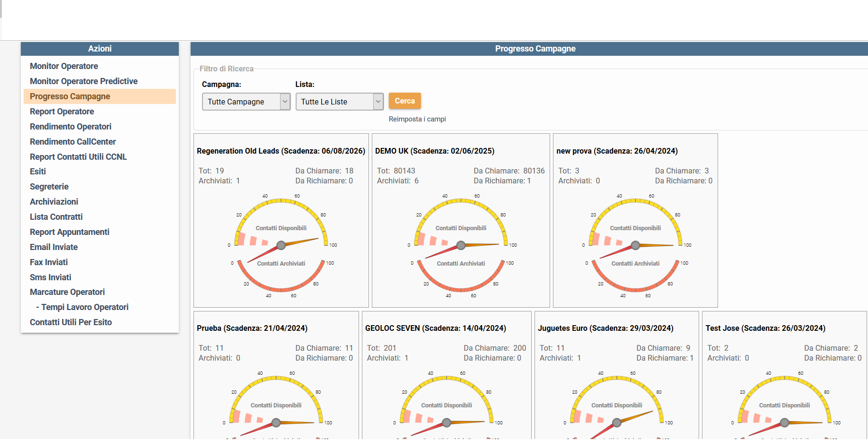The width and height of the screenshot is (868, 440).
Task: View Lista Contratti
Action: [x=56, y=217]
